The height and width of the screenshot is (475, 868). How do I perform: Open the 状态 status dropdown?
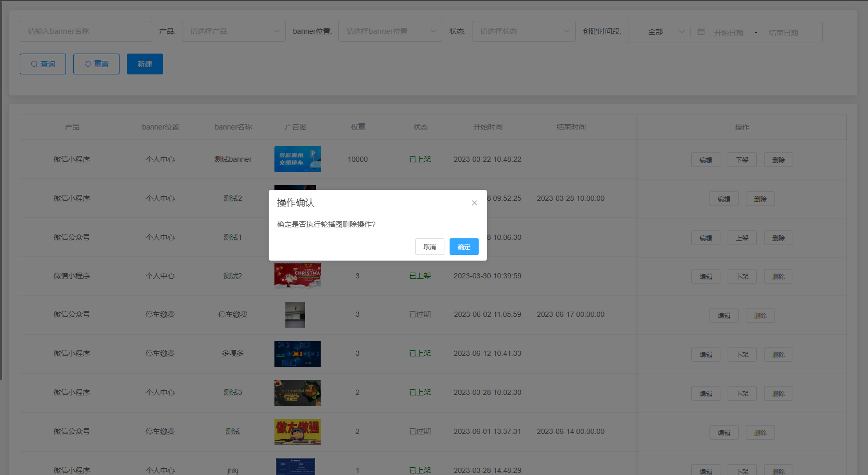click(524, 31)
